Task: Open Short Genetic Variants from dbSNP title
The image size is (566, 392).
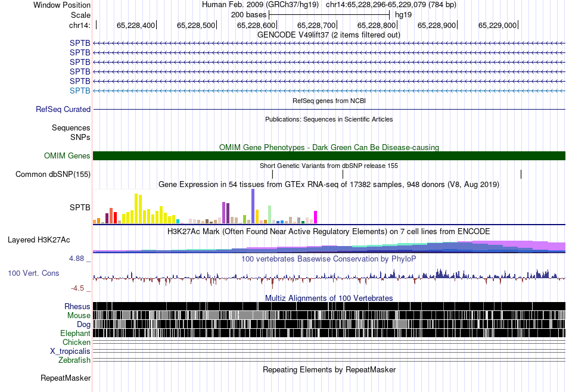Action: [x=329, y=166]
